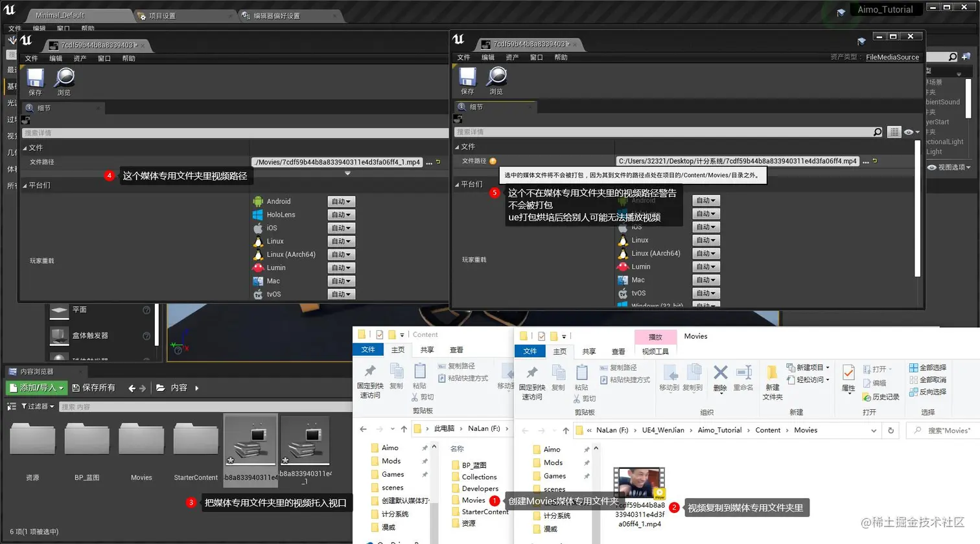The image size is (980, 544).
Task: Click 全部选择 in the Movies explorer
Action: pyautogui.click(x=927, y=368)
